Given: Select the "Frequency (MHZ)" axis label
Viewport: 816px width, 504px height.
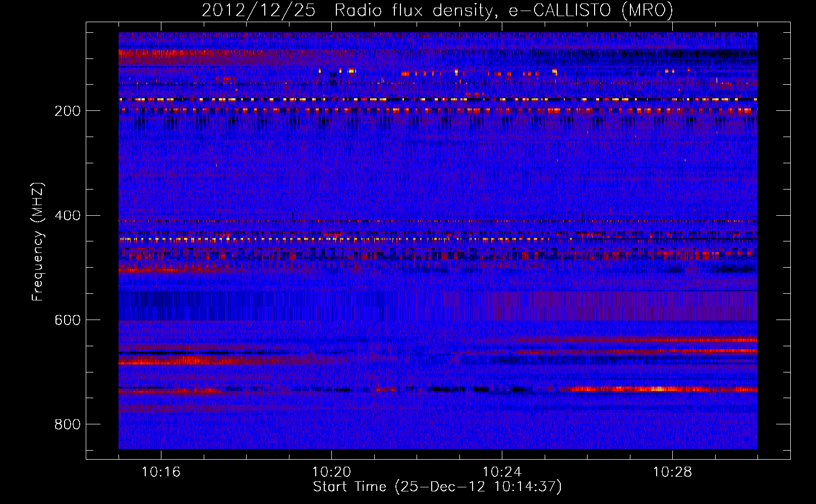Looking at the screenshot, I should pos(38,242).
